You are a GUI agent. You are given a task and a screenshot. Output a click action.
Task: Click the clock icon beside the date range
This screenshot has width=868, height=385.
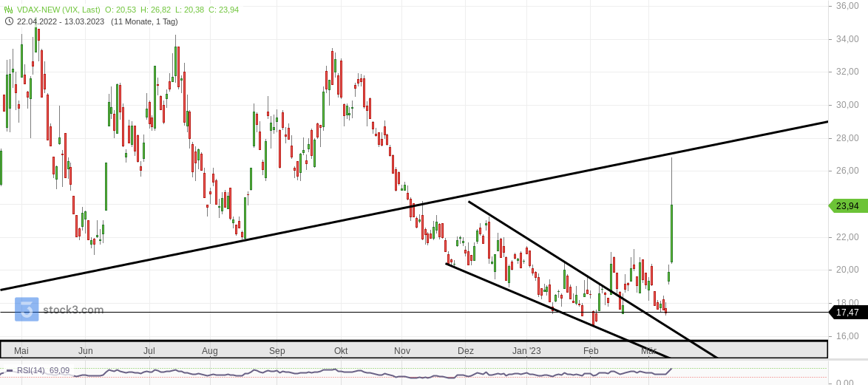point(9,21)
